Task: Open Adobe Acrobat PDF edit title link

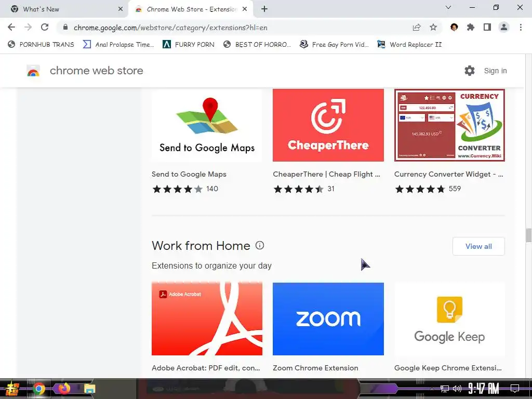Action: point(206,368)
